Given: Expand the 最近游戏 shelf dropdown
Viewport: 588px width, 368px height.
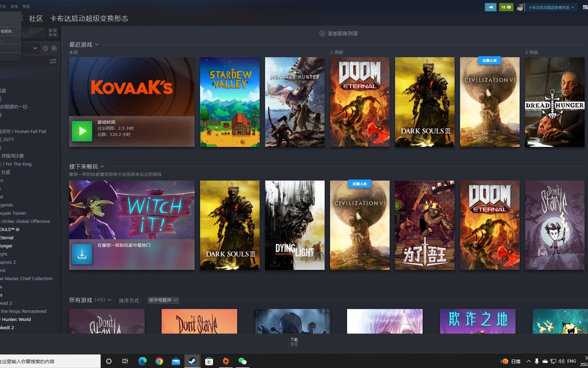Looking at the screenshot, I should pos(97,44).
